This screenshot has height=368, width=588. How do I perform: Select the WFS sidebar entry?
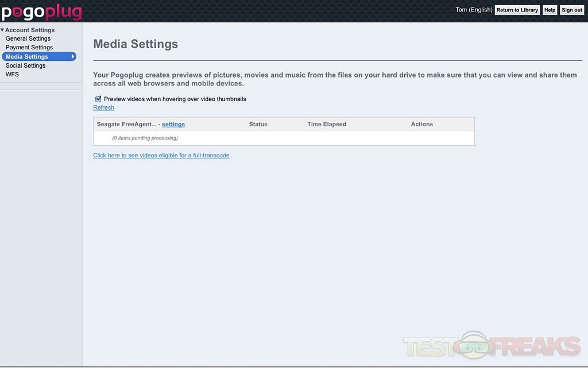tap(12, 75)
